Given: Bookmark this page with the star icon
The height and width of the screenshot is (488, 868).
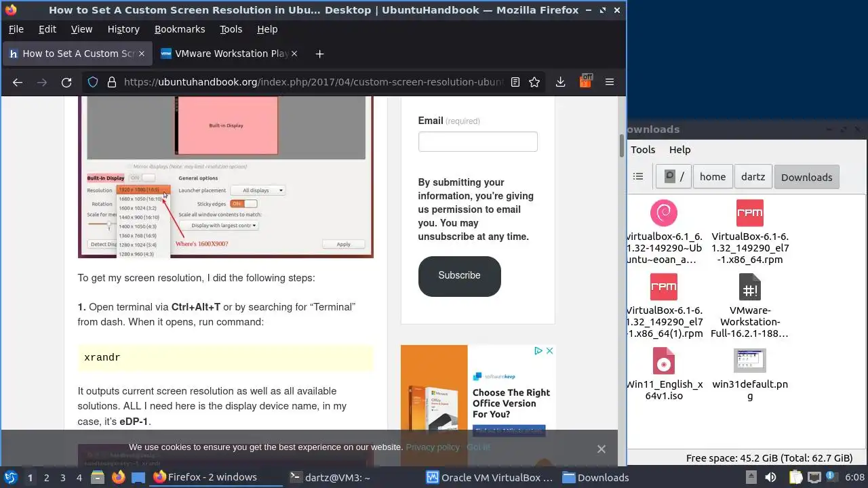Looking at the screenshot, I should (534, 82).
